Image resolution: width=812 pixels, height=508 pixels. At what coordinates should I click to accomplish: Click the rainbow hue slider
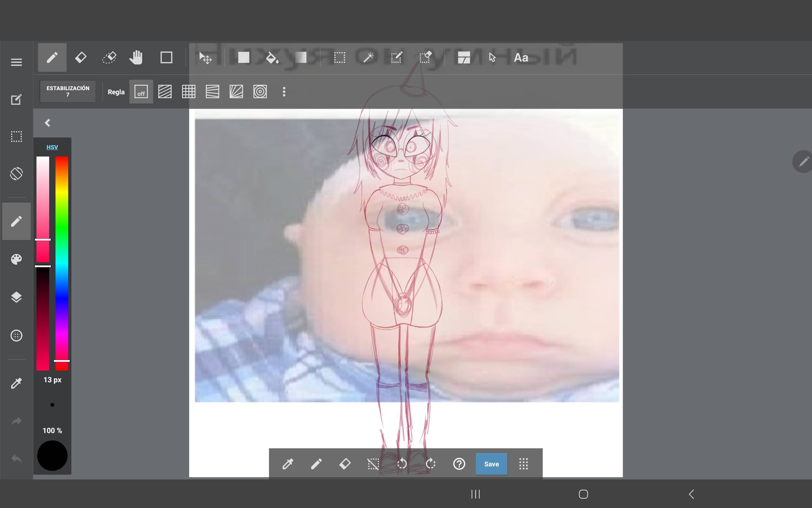pos(62,264)
